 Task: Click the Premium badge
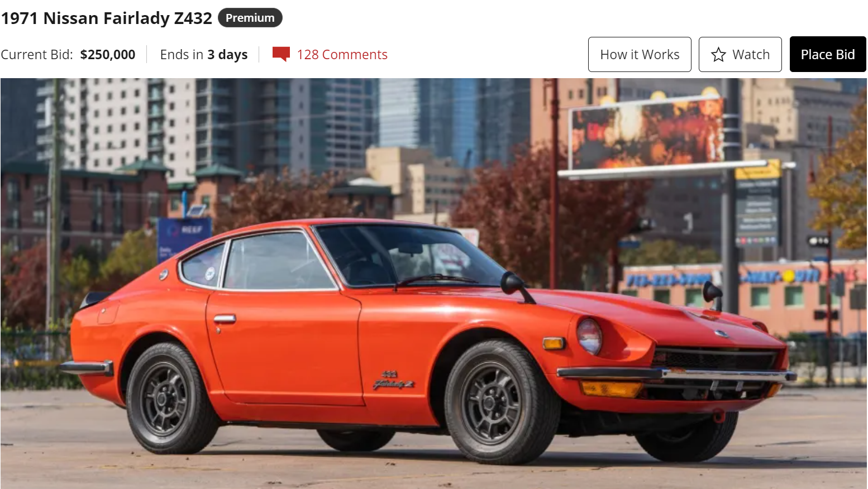click(x=250, y=18)
